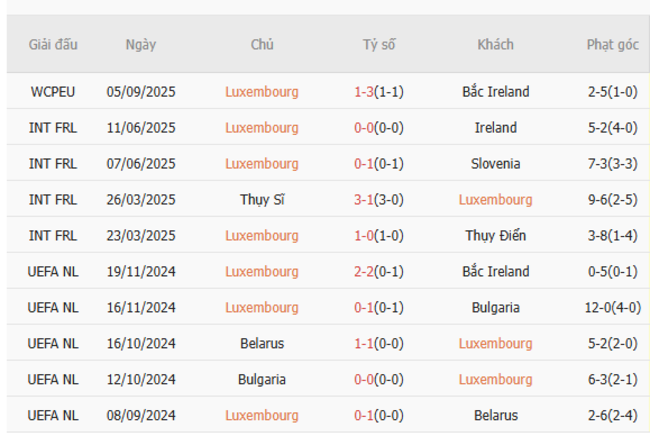Click Belarus away team in 08/09/2024 match

(x=495, y=416)
